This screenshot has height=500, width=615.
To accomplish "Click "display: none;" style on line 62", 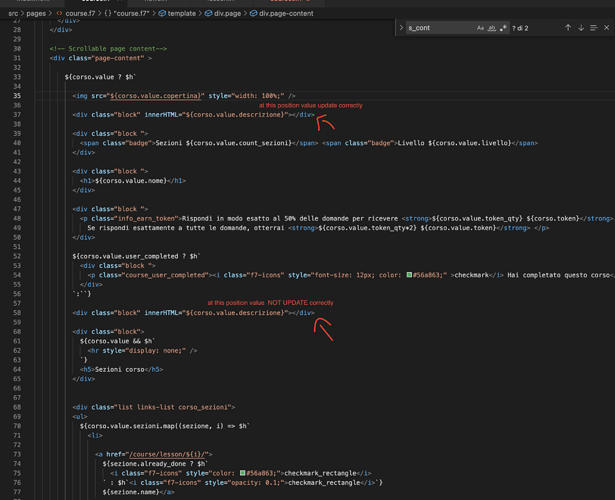I will coord(156,350).
